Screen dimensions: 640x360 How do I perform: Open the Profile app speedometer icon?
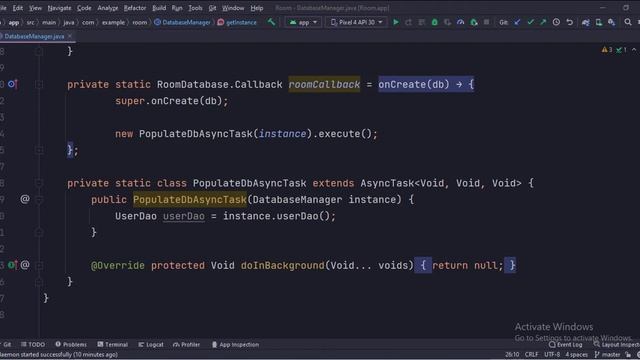point(461,22)
